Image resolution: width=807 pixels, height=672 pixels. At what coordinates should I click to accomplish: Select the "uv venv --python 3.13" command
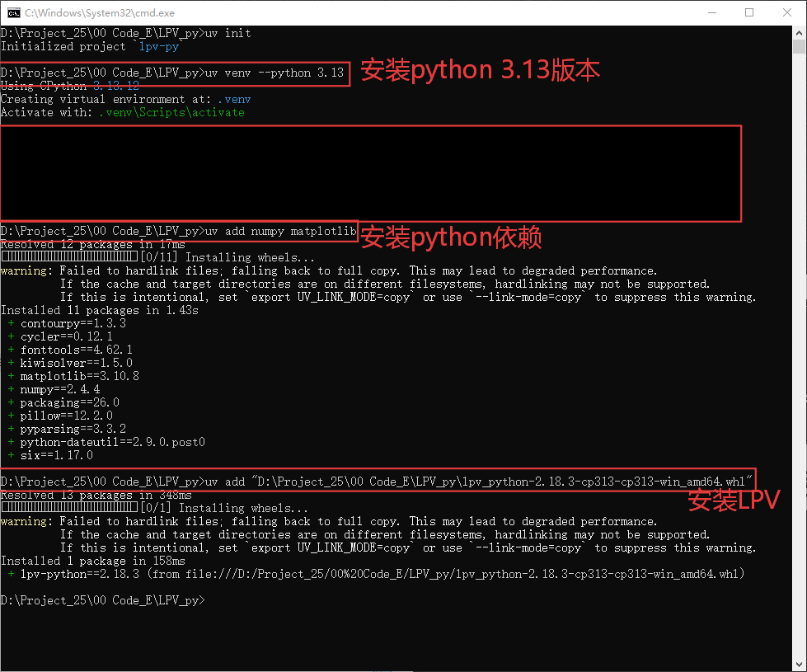point(274,73)
